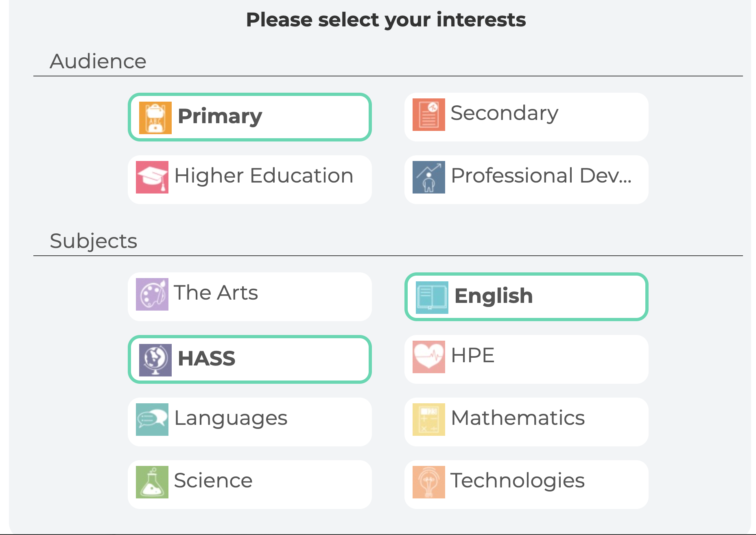Image resolution: width=756 pixels, height=535 pixels.
Task: Click the Primary backpack icon
Action: [x=155, y=118]
